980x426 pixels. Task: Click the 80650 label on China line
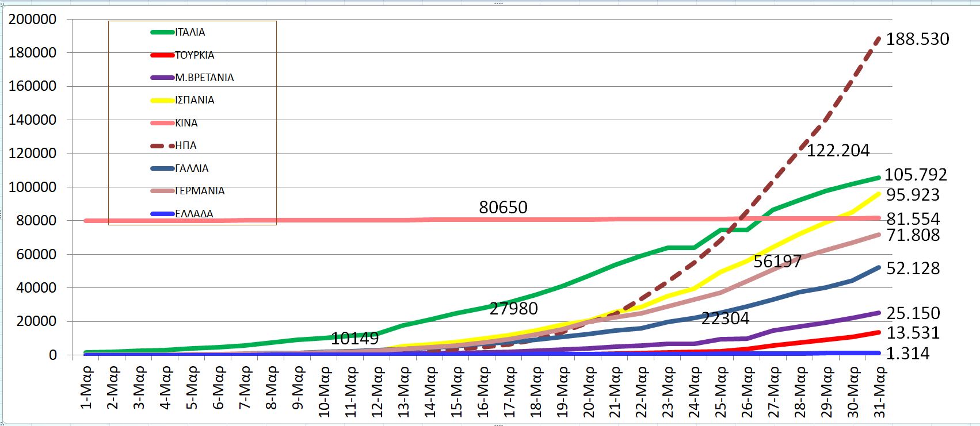point(503,207)
